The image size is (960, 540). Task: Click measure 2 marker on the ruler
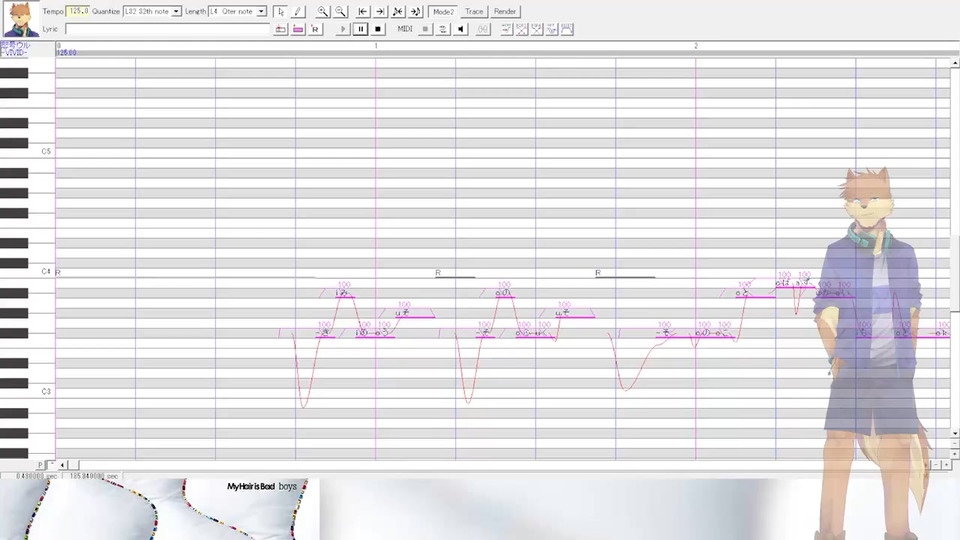coord(696,46)
